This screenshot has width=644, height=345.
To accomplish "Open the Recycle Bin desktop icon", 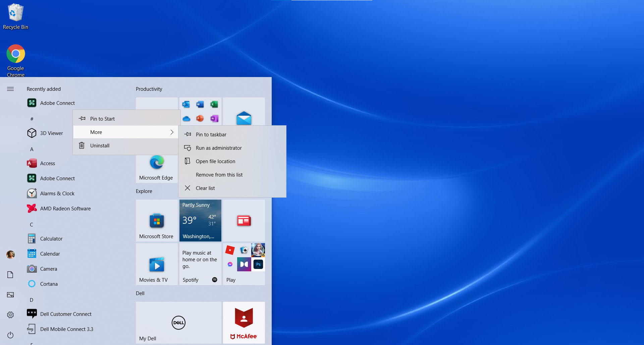I will pyautogui.click(x=15, y=17).
